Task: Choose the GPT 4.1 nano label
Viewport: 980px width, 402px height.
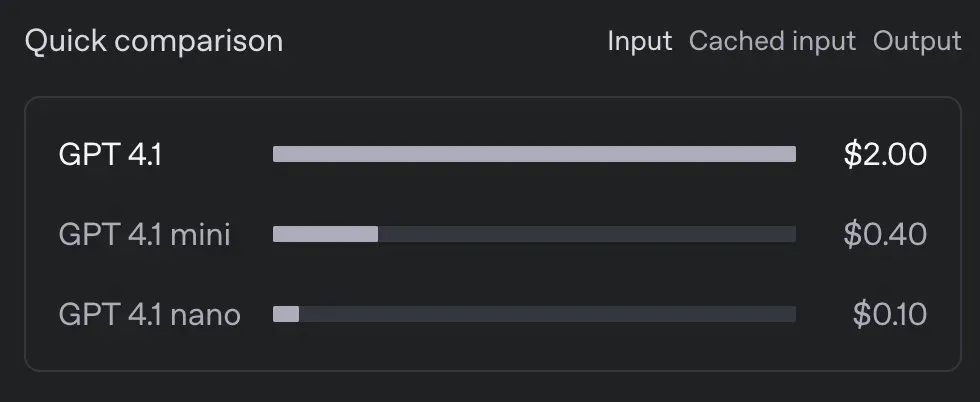Action: [x=149, y=314]
